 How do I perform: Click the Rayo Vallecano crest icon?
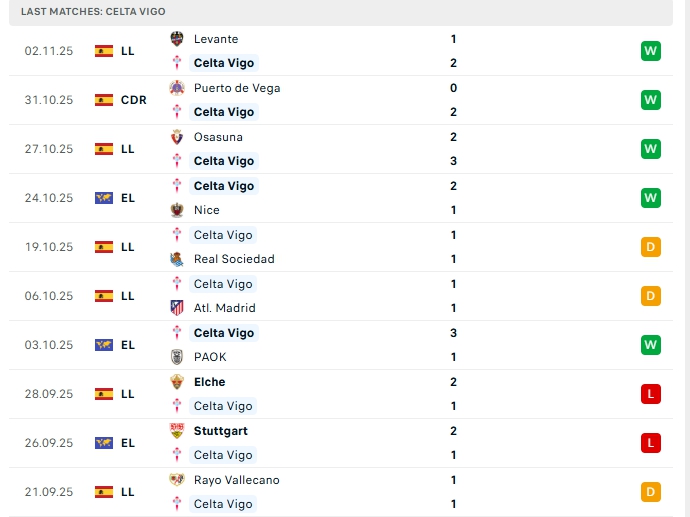tap(177, 480)
